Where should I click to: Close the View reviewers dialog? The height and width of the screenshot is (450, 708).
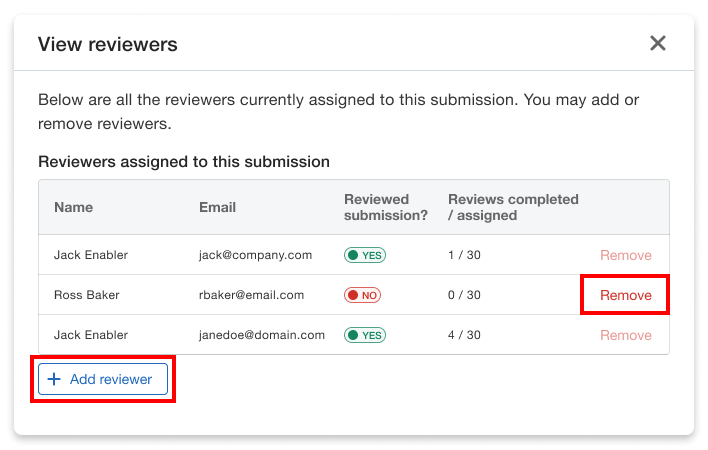point(657,43)
